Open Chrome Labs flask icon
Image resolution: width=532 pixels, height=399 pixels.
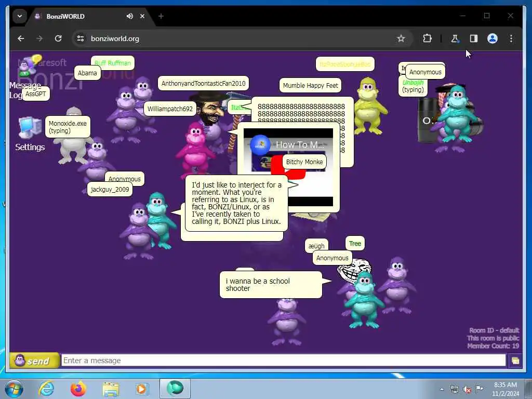455,38
